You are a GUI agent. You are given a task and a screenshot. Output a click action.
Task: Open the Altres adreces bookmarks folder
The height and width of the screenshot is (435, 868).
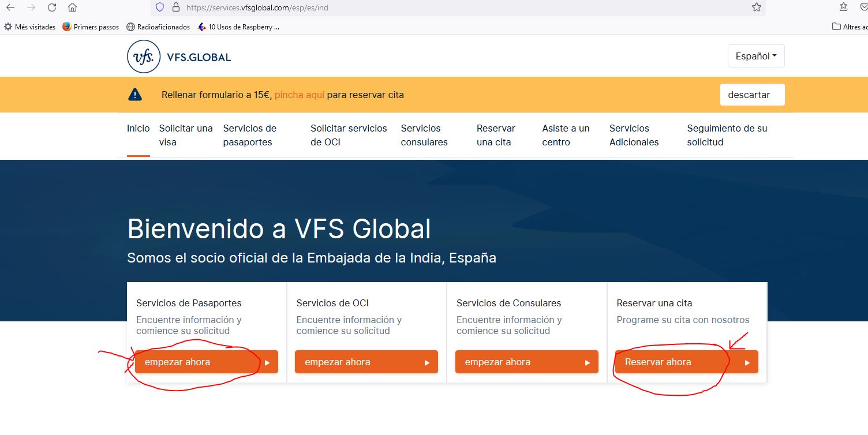[850, 27]
